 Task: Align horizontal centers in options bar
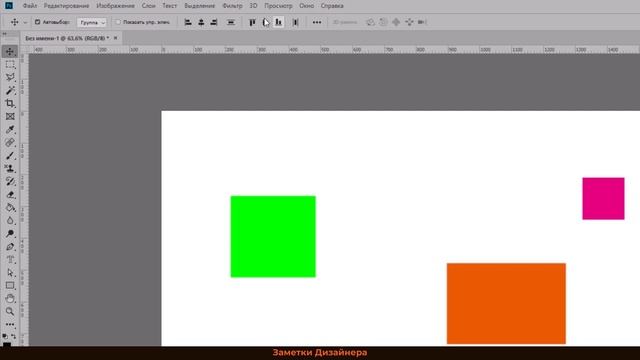201,22
